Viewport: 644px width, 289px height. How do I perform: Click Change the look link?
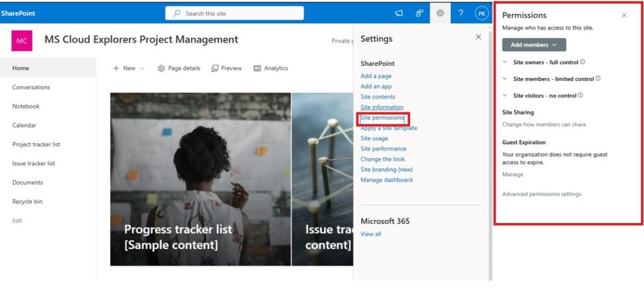(x=382, y=160)
